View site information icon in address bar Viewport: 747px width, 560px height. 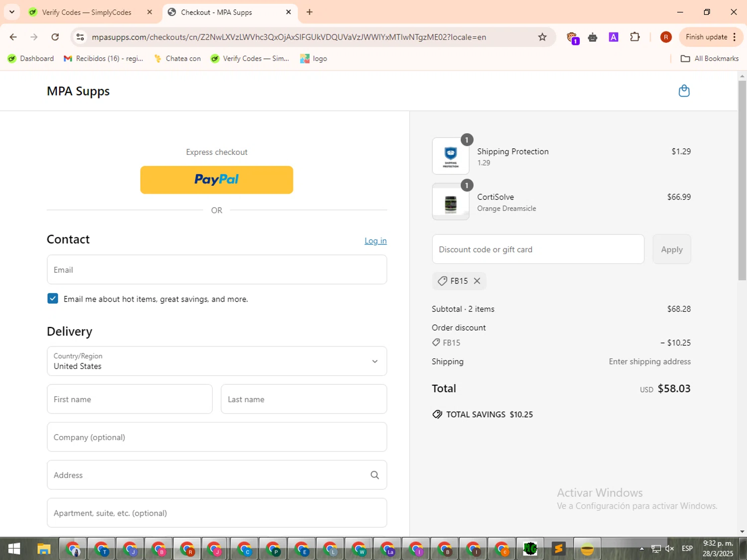click(80, 37)
